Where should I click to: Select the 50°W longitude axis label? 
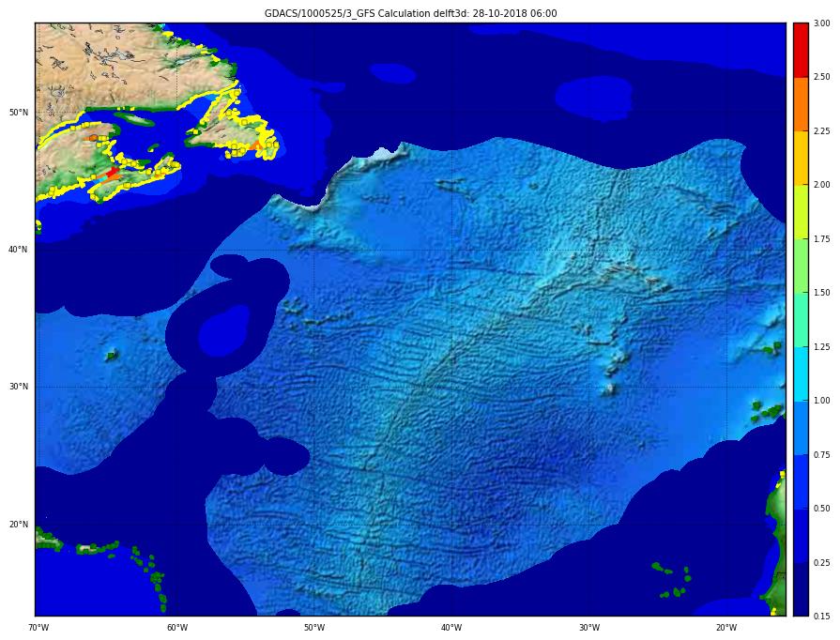pyautogui.click(x=313, y=628)
